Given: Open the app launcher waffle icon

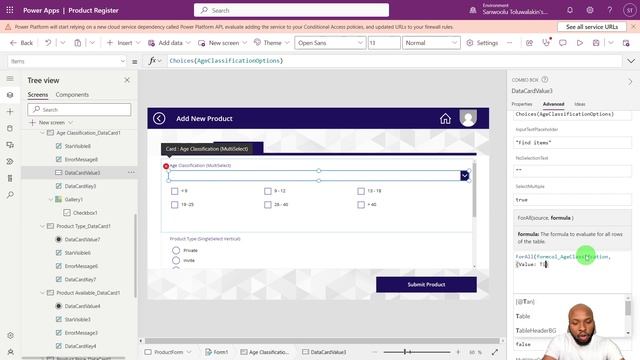Looking at the screenshot, I should 10,10.
